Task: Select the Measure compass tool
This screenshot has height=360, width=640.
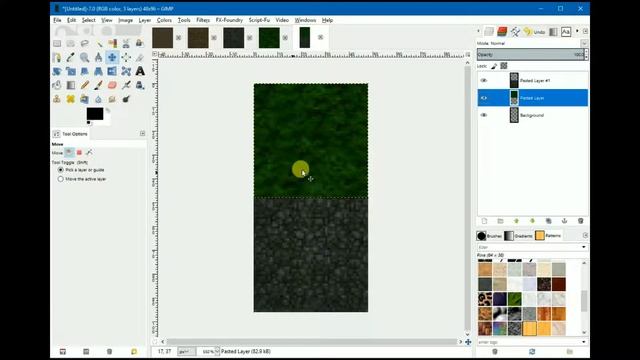Action: [x=98, y=57]
